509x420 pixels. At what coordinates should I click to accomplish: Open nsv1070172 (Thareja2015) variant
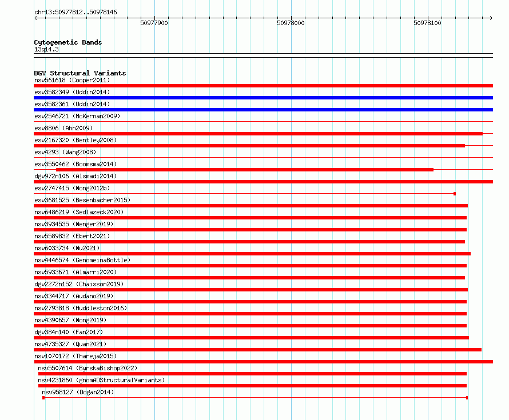coord(75,356)
